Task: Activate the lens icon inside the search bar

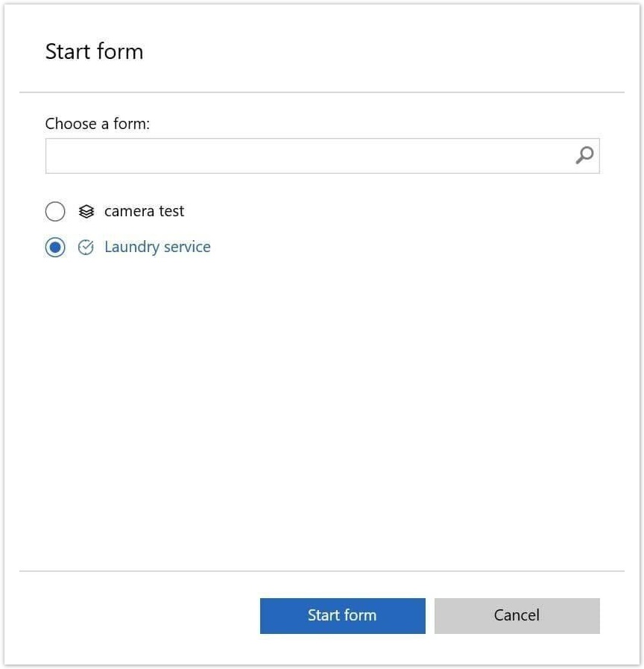Action: [x=584, y=156]
